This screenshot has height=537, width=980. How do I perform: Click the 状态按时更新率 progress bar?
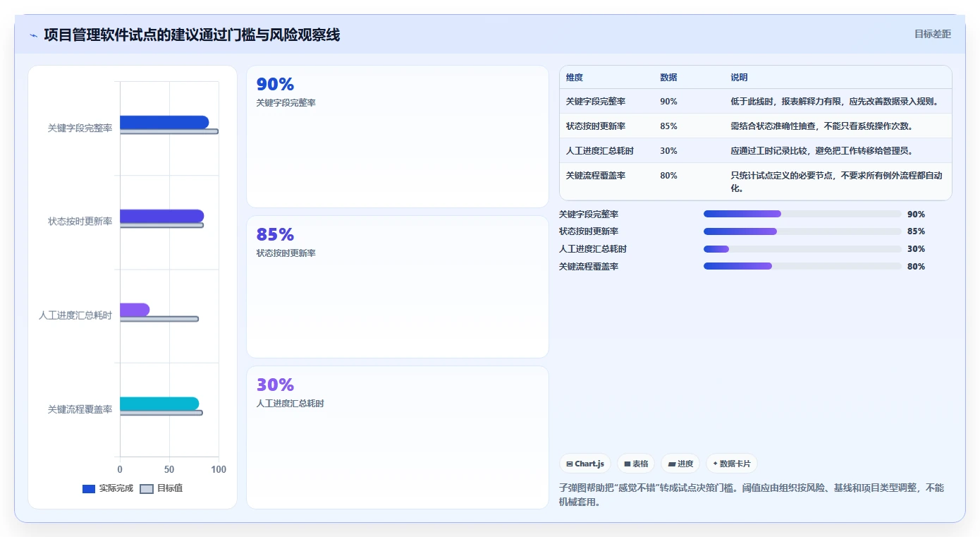click(x=802, y=231)
